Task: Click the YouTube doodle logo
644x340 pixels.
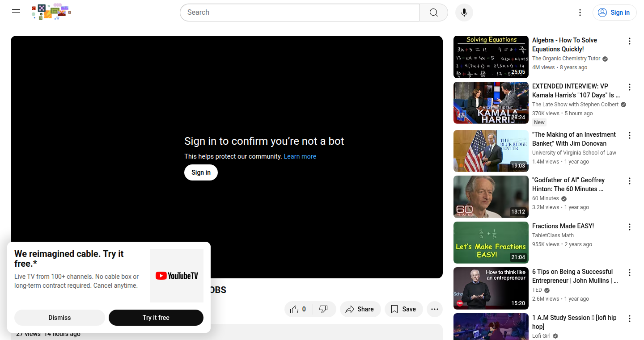Action: click(x=51, y=12)
